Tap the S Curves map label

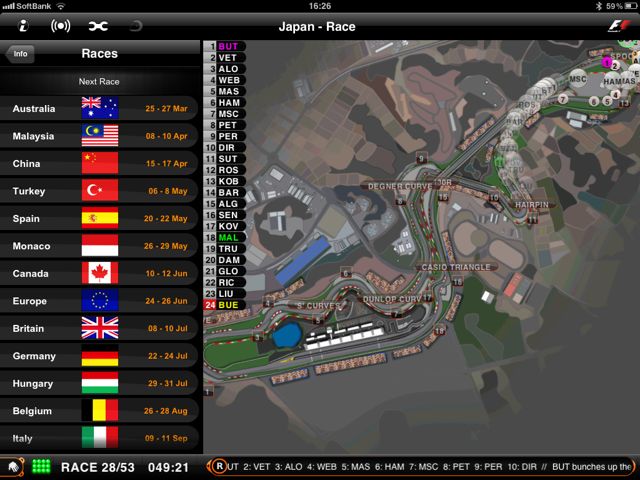click(318, 306)
